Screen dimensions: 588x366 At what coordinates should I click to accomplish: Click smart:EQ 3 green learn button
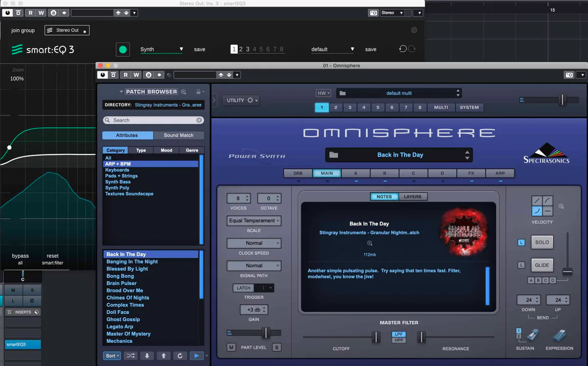coord(122,50)
